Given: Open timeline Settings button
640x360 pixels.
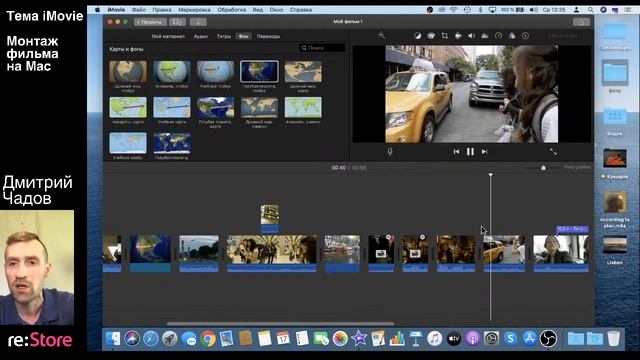Looking at the screenshot, I should [x=578, y=167].
